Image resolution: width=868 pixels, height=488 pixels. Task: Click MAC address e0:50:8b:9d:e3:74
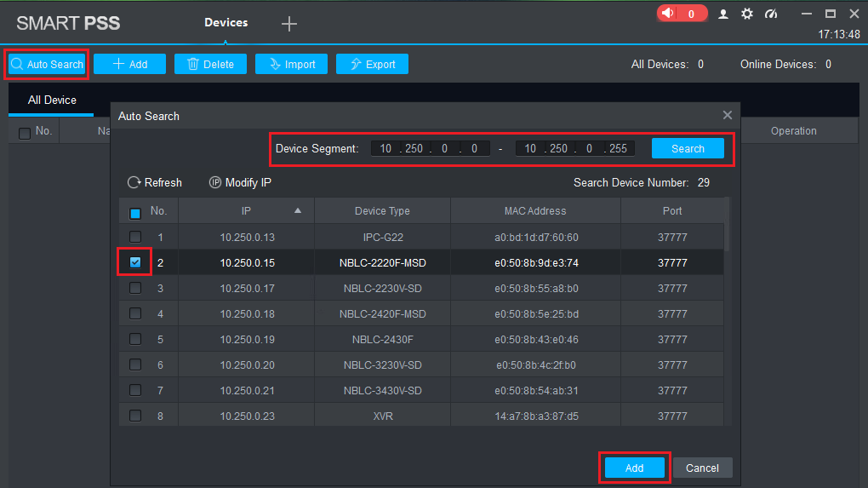(x=536, y=263)
